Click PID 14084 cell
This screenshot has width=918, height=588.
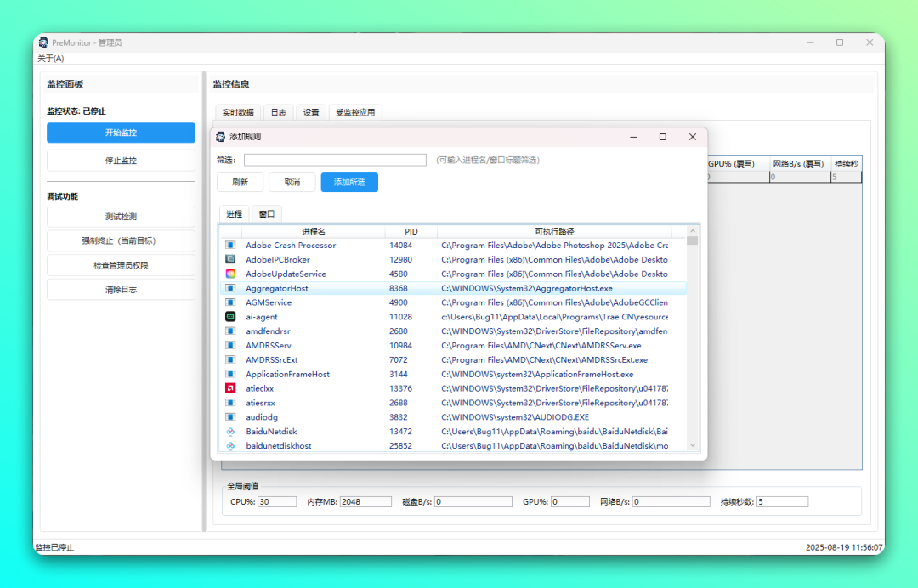[401, 246]
